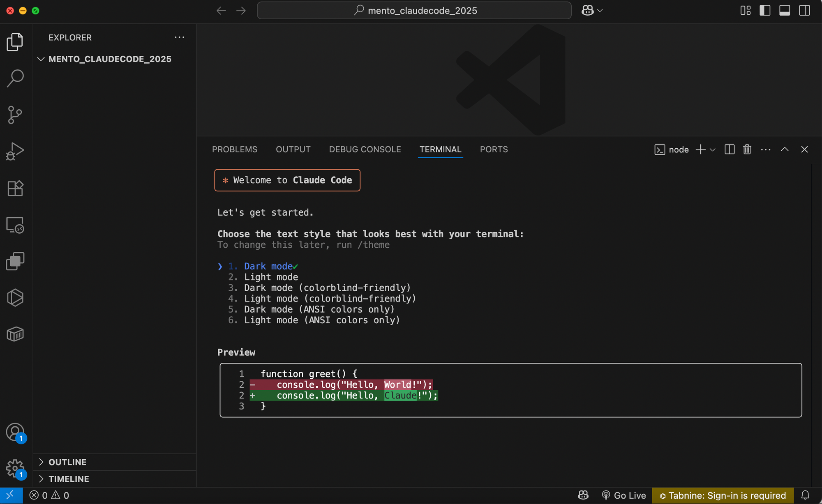Open terminal panel more actions ellipsis
Screen dimensions: 822x504
pos(766,150)
